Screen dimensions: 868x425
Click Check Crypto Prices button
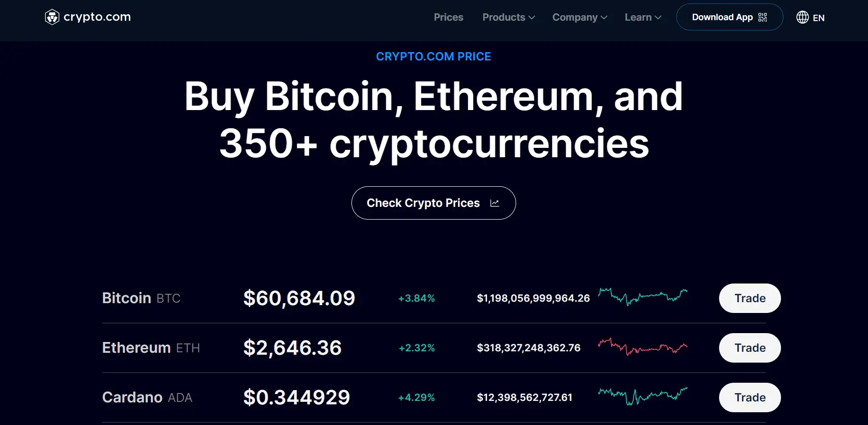pos(423,203)
